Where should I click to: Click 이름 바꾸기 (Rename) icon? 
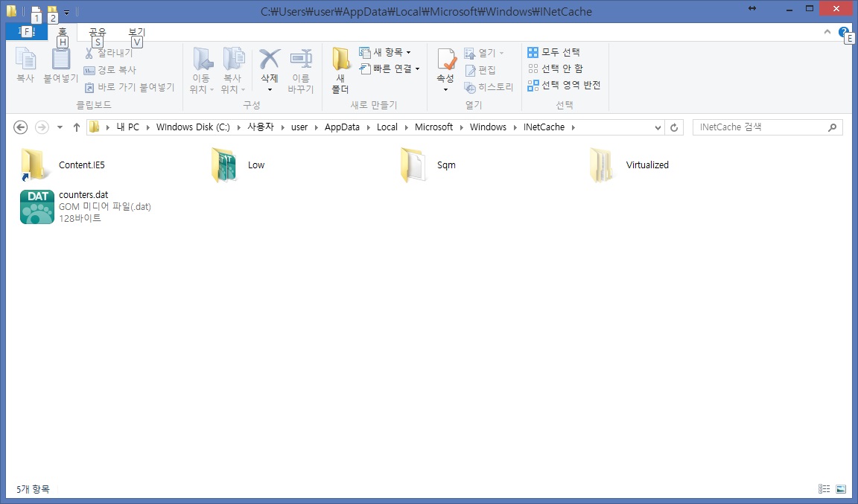(300, 60)
